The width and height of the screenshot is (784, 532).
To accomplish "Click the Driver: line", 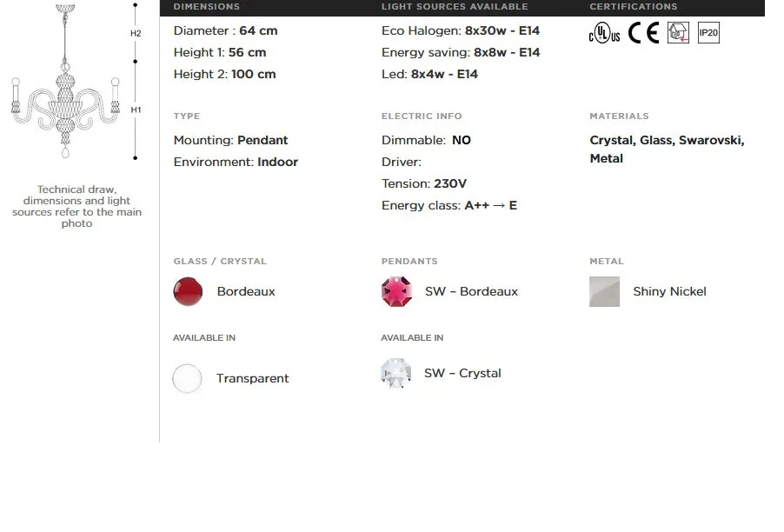I will click(402, 162).
